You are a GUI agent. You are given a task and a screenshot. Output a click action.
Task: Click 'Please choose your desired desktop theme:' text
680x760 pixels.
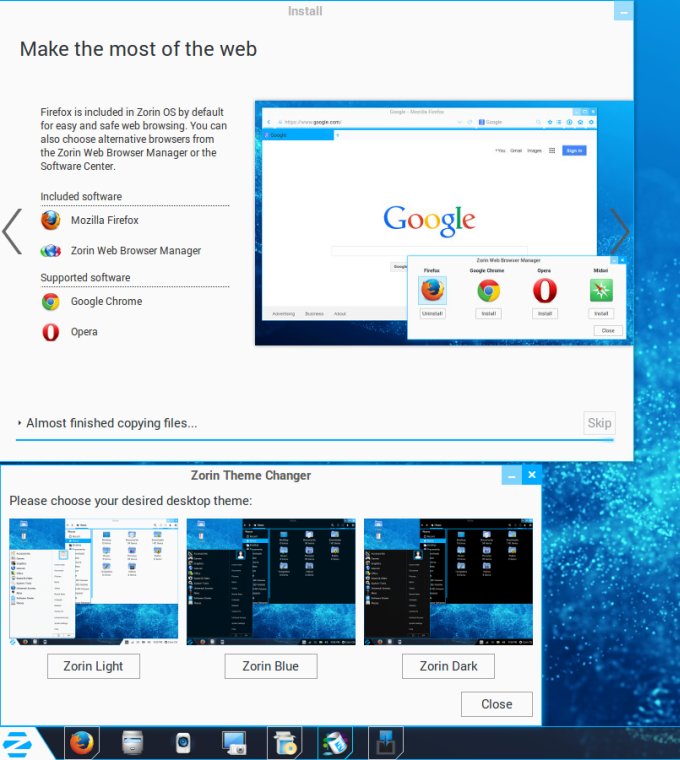131,500
